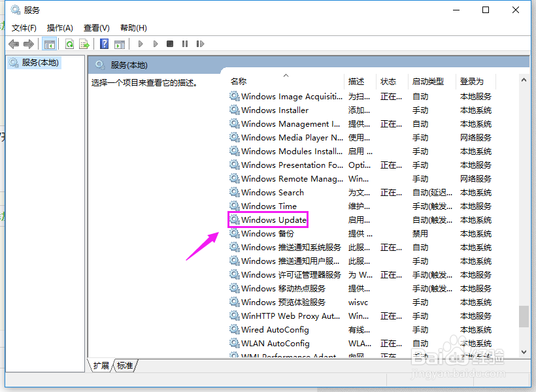Click the vertical scrollbar thumb
The image size is (536, 392).
coord(524,316)
